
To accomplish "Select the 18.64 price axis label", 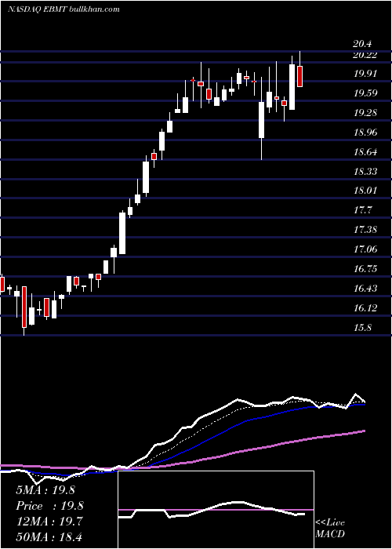I will coord(365,152).
